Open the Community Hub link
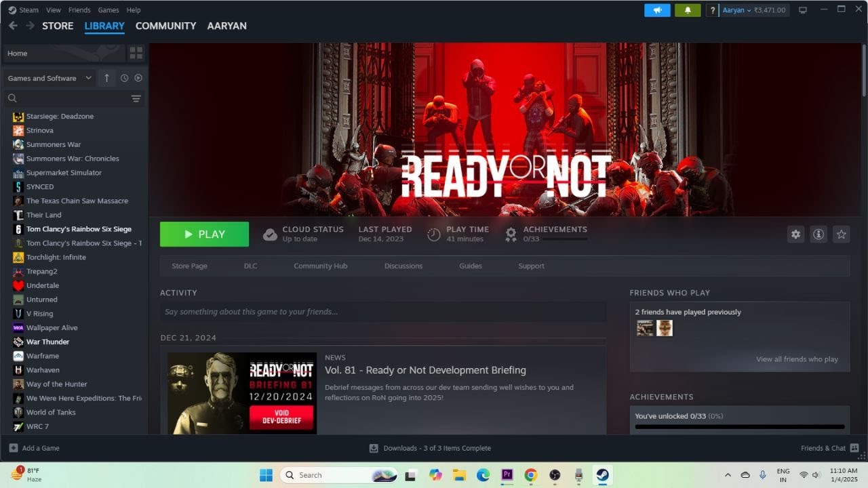The image size is (868, 488). coord(320,266)
